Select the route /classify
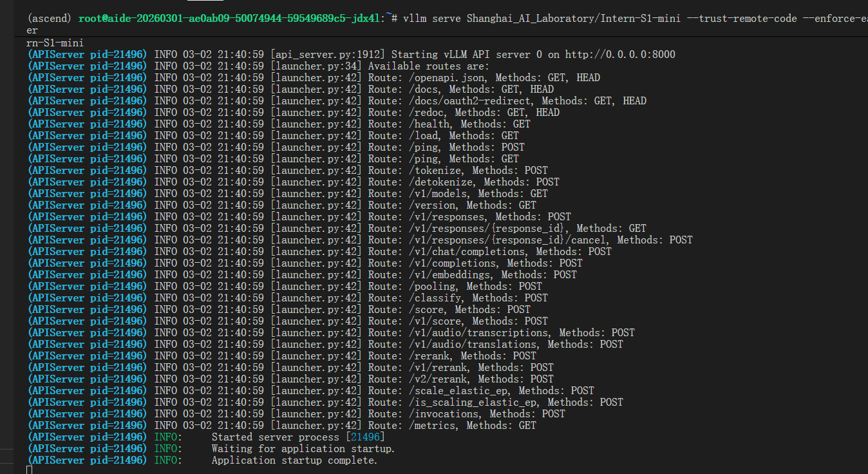 (x=435, y=298)
